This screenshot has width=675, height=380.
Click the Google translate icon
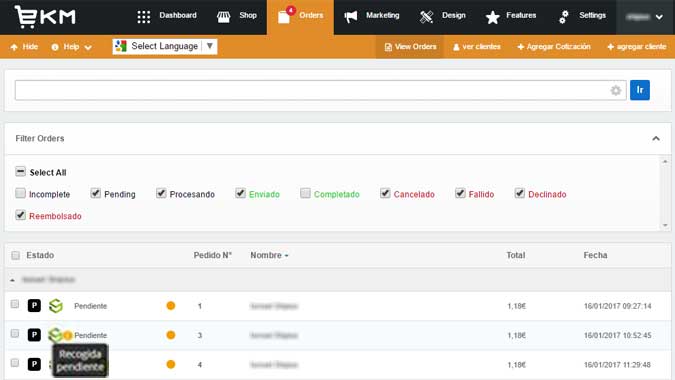pyautogui.click(x=121, y=46)
